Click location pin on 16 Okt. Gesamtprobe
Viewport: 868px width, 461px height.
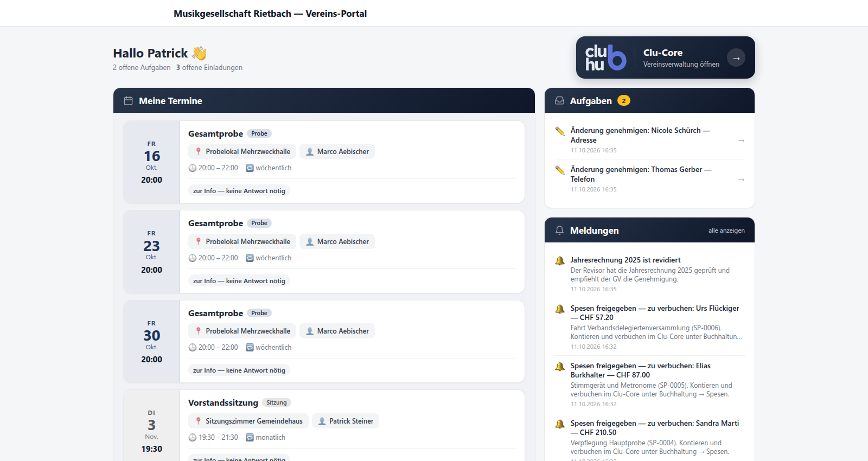click(199, 152)
